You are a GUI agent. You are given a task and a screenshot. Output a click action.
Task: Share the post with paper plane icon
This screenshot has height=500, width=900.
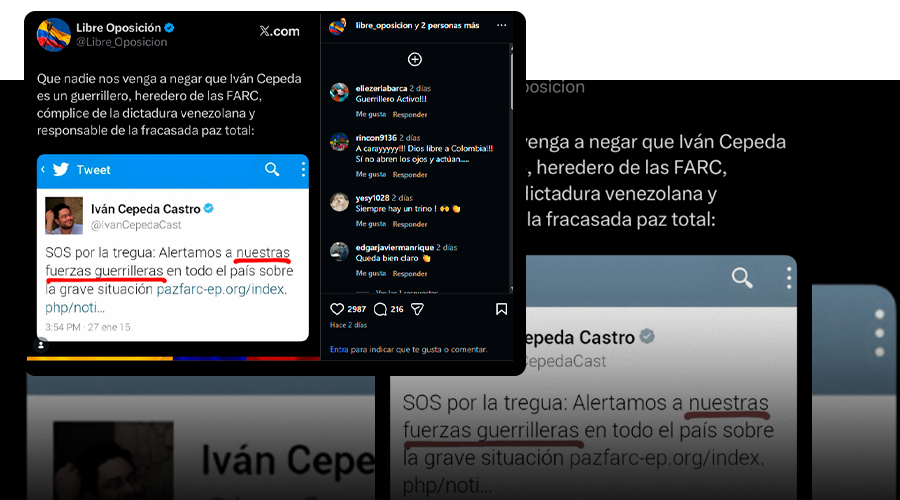[417, 309]
